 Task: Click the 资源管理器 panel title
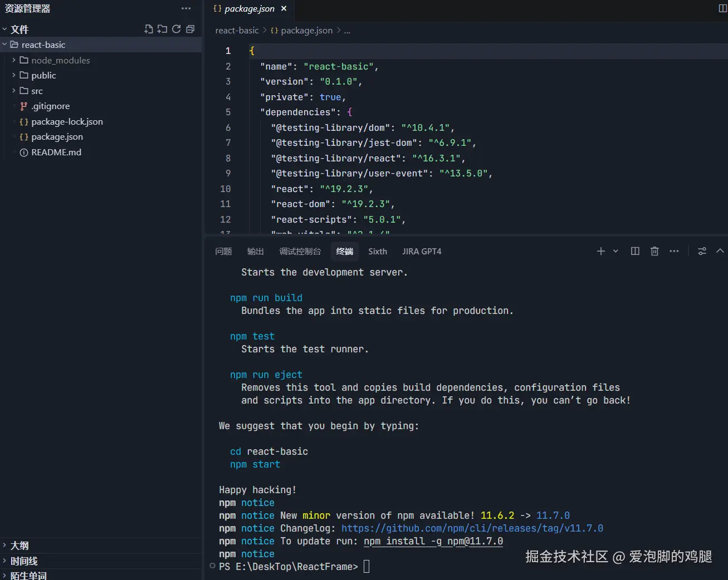27,8
